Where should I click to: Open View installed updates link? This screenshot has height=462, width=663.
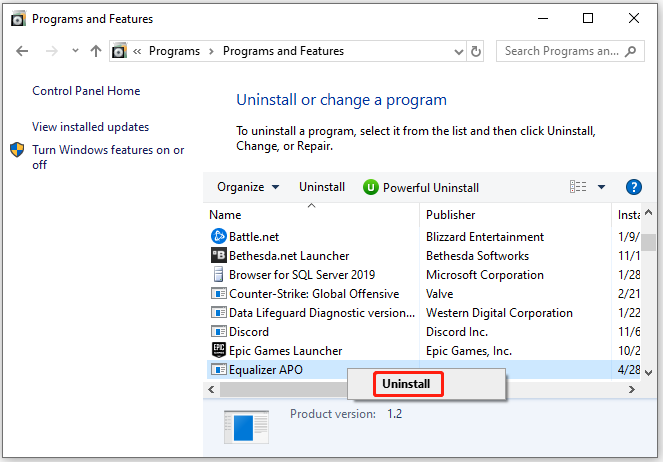[90, 127]
